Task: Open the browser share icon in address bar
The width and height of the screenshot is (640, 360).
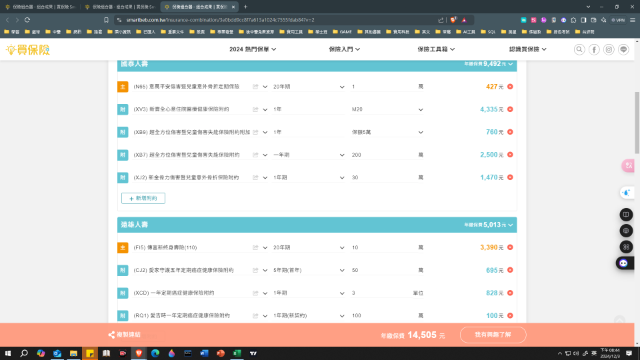Action: 441,20
